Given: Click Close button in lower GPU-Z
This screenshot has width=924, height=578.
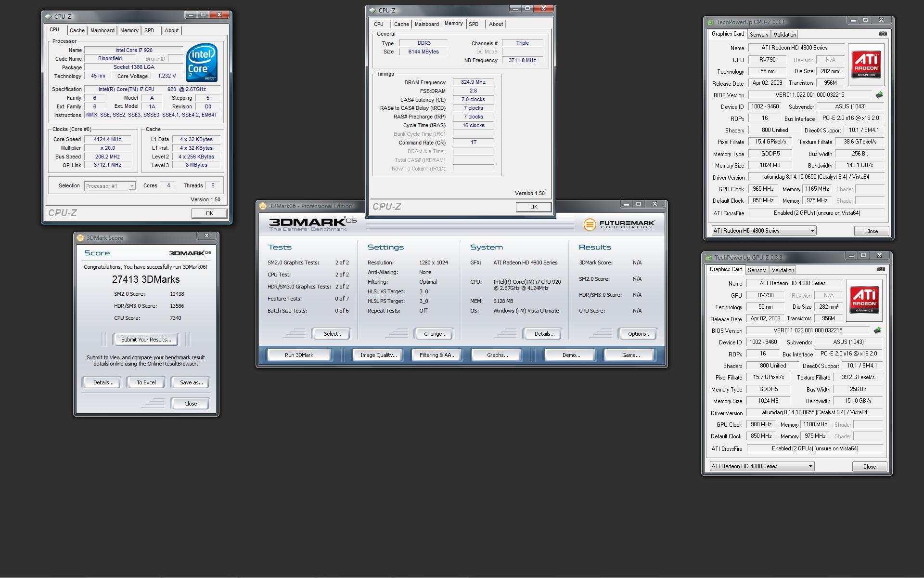Looking at the screenshot, I should 869,467.
